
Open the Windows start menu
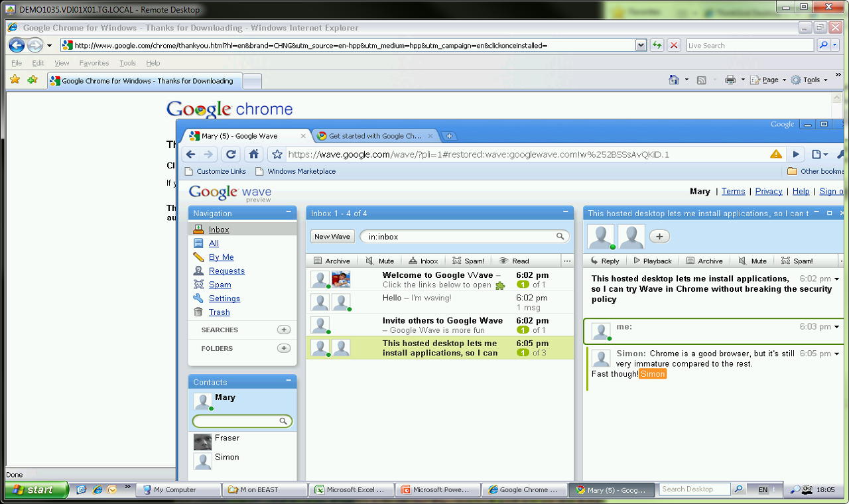coord(36,489)
